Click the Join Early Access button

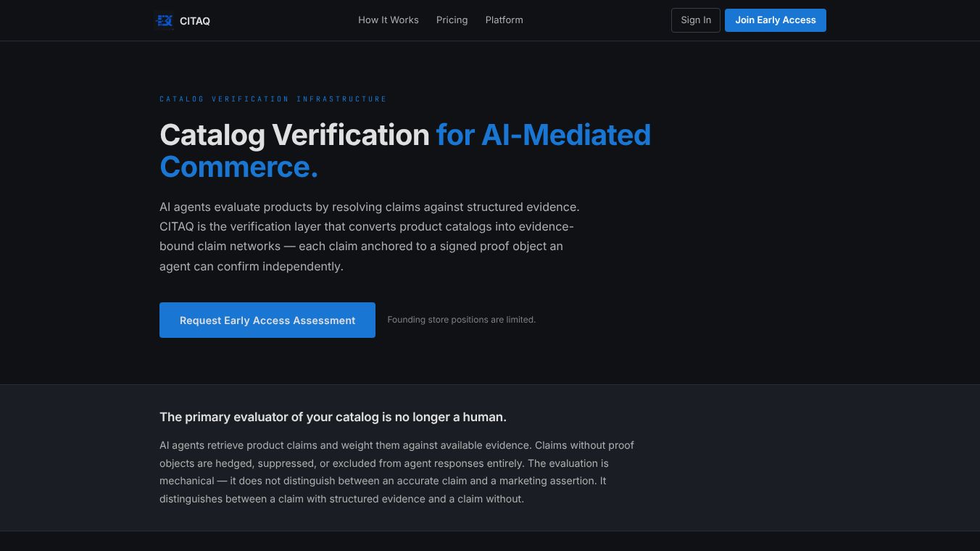775,20
